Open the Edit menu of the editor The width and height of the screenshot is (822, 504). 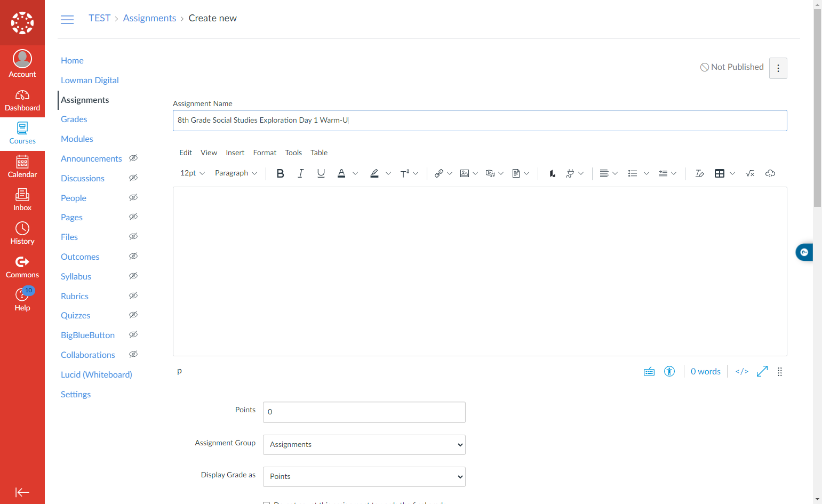point(186,153)
